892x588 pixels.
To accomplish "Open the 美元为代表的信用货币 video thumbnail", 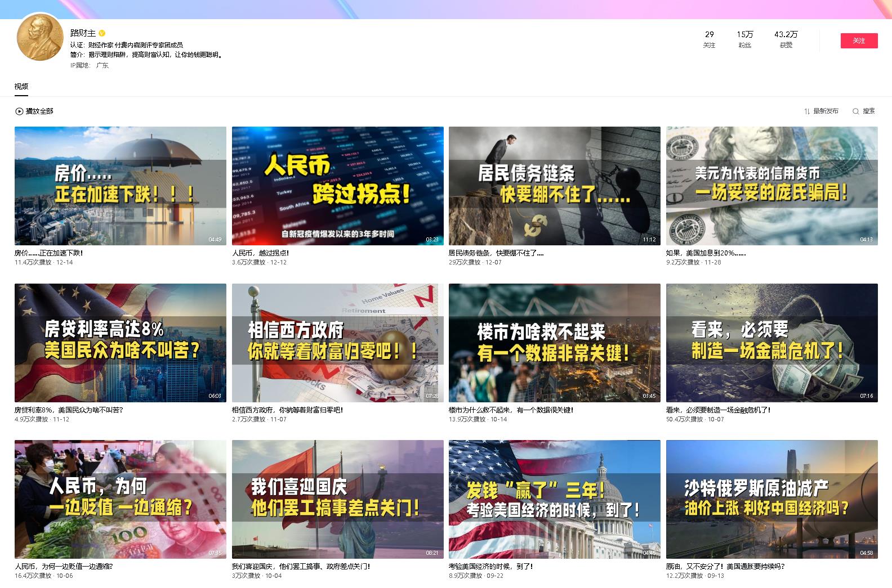I will tap(771, 186).
